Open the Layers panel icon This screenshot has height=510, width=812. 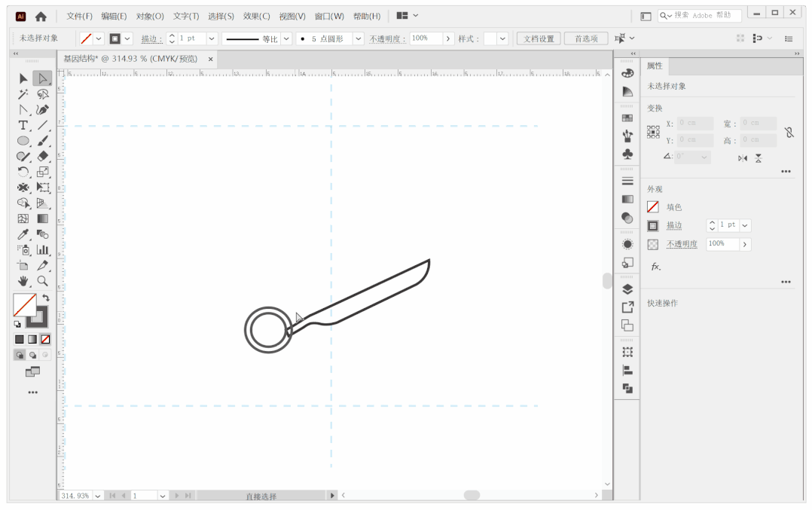(627, 289)
